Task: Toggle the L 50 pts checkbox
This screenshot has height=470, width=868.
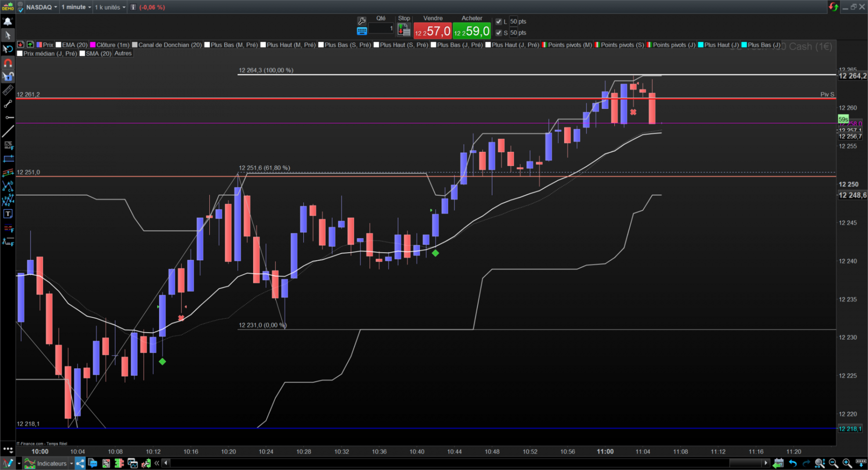Action: pos(499,21)
